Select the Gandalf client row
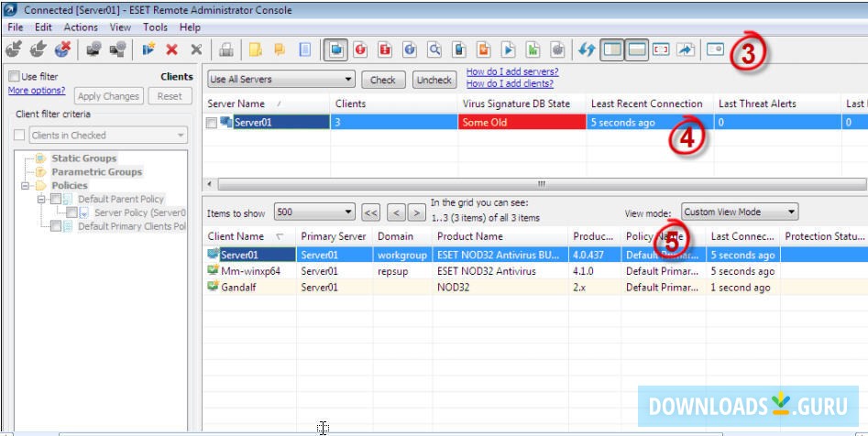Screen dimensions: 868x436 pos(536,288)
